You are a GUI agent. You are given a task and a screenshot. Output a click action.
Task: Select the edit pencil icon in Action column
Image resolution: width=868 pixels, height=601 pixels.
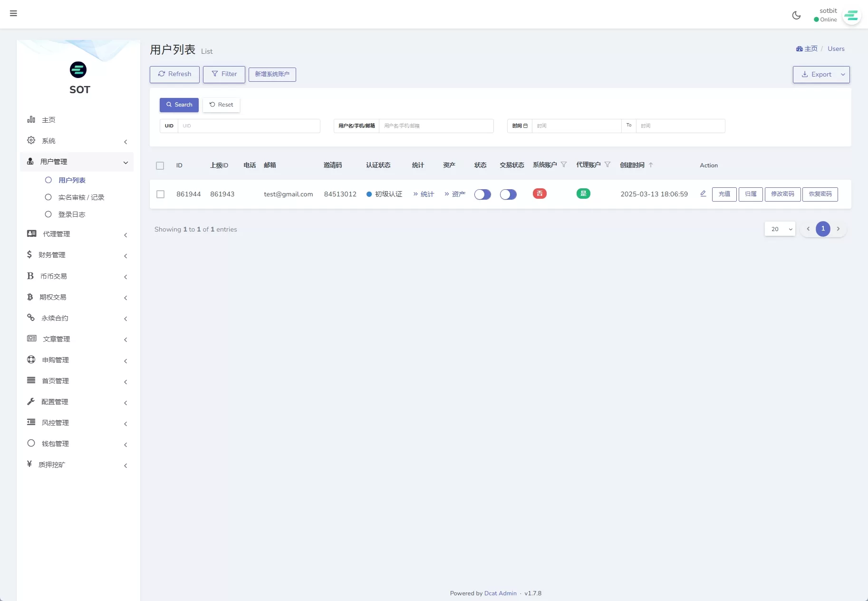coord(703,194)
